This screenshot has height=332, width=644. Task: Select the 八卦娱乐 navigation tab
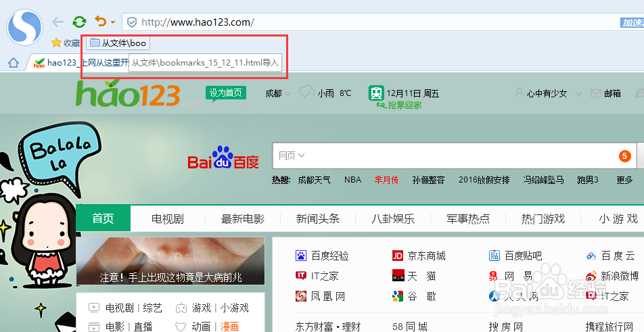coord(393,218)
